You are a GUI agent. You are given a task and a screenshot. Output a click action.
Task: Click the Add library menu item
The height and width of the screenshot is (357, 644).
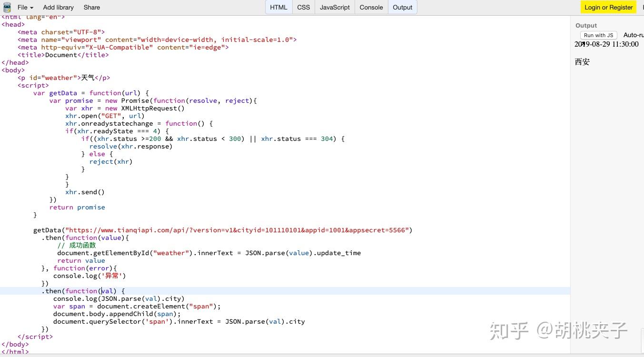click(58, 7)
